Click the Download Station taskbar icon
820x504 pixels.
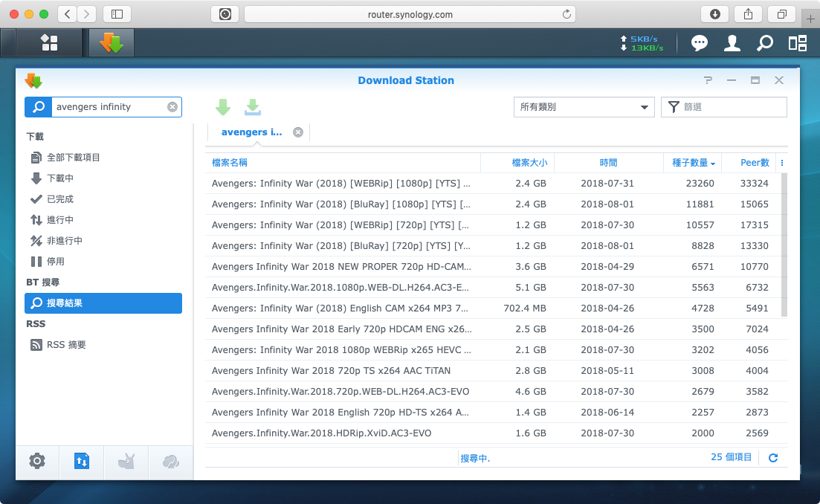point(112,42)
